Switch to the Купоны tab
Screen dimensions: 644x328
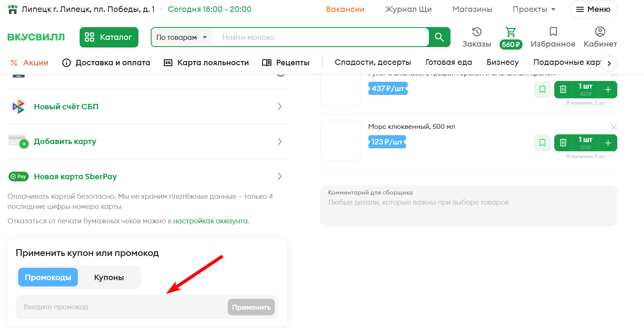click(x=109, y=278)
